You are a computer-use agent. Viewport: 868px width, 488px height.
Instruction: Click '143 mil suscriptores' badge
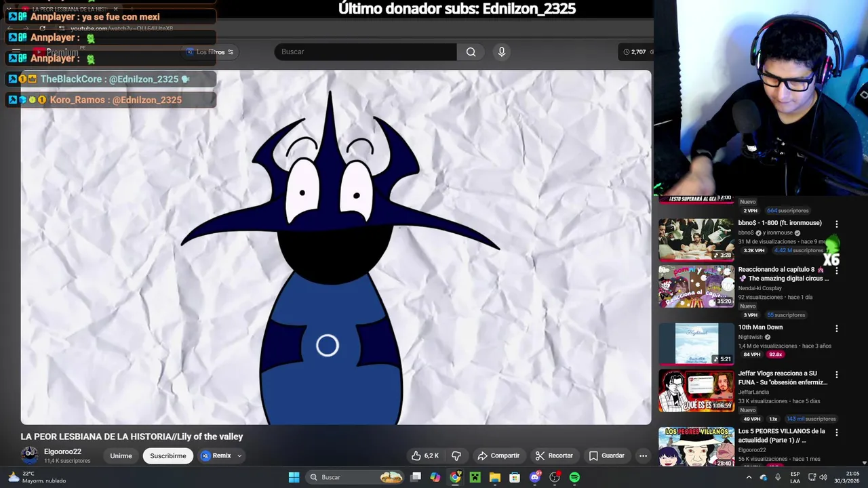click(811, 419)
